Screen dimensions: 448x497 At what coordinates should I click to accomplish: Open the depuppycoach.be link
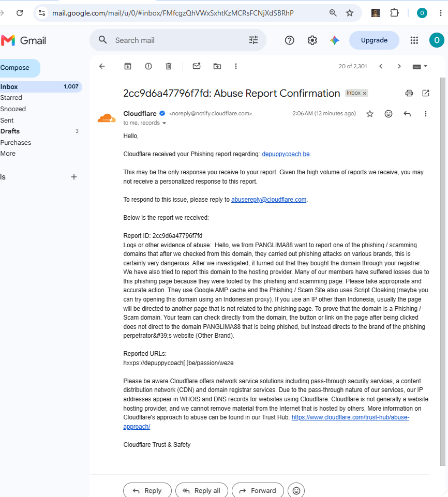[x=286, y=154]
